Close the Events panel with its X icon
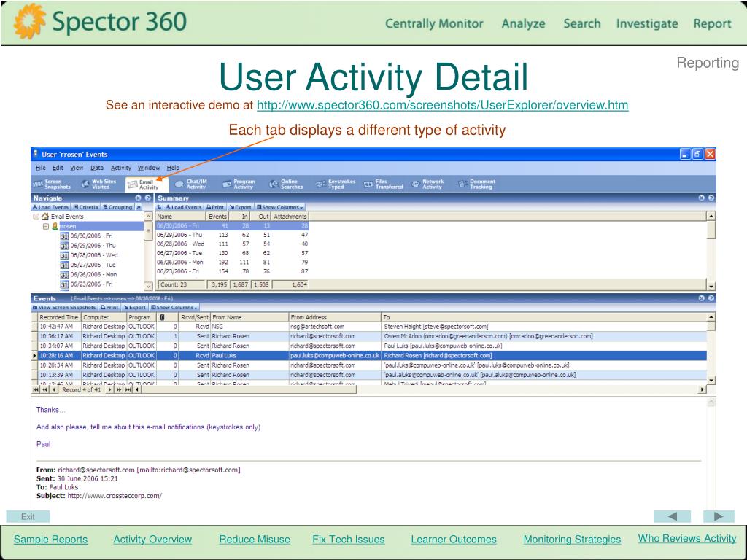 [x=701, y=298]
